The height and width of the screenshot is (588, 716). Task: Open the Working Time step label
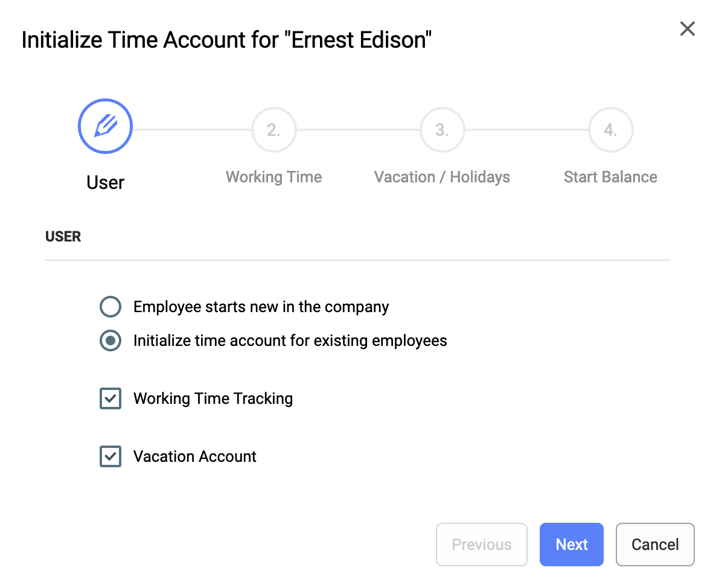273,177
